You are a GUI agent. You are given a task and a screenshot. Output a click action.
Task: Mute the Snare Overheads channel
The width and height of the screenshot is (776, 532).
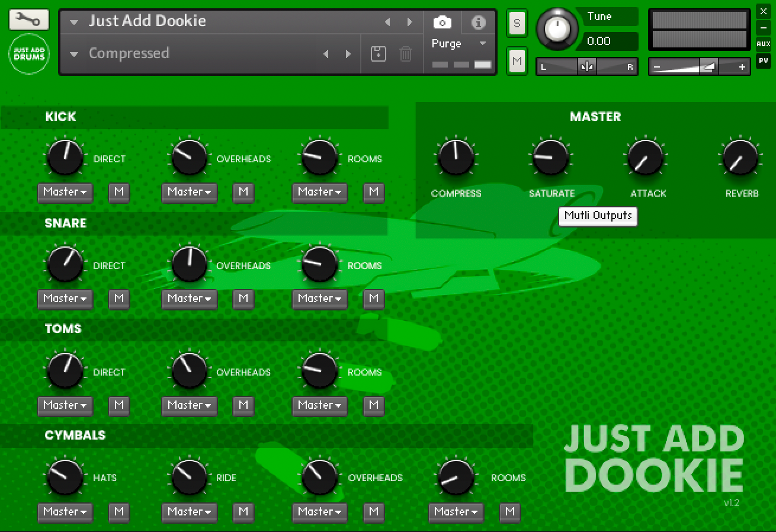(243, 299)
